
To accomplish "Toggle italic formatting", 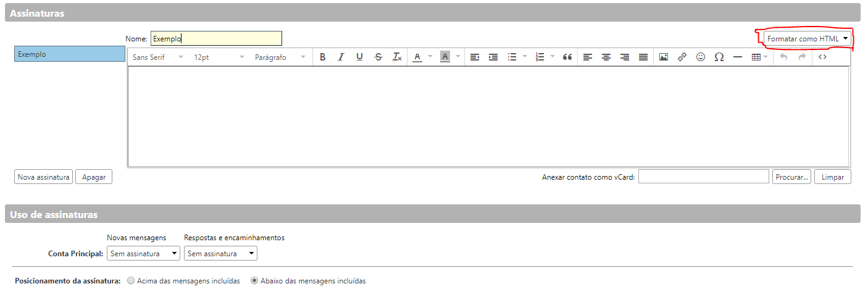I will (x=341, y=57).
